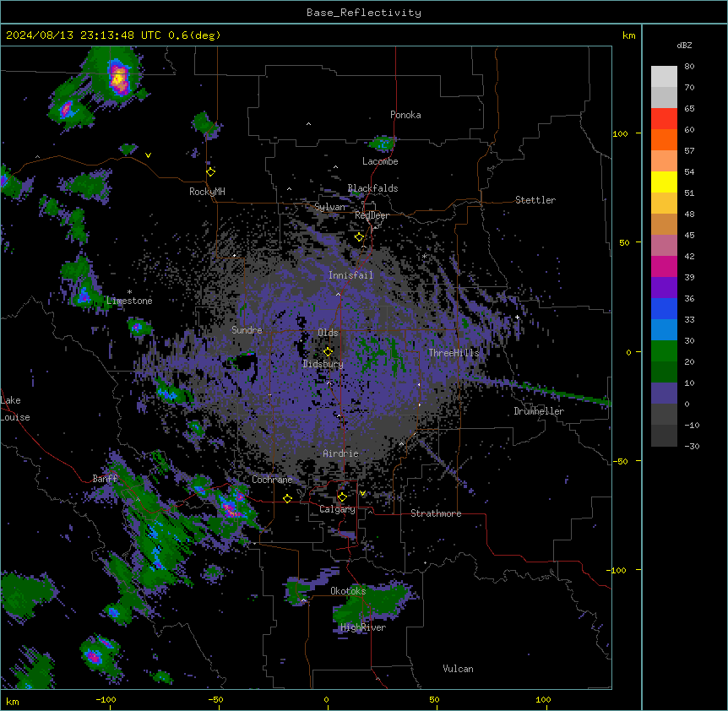This screenshot has height=711, width=728.
Task: Click the Didsbury town label
Action: 323,364
